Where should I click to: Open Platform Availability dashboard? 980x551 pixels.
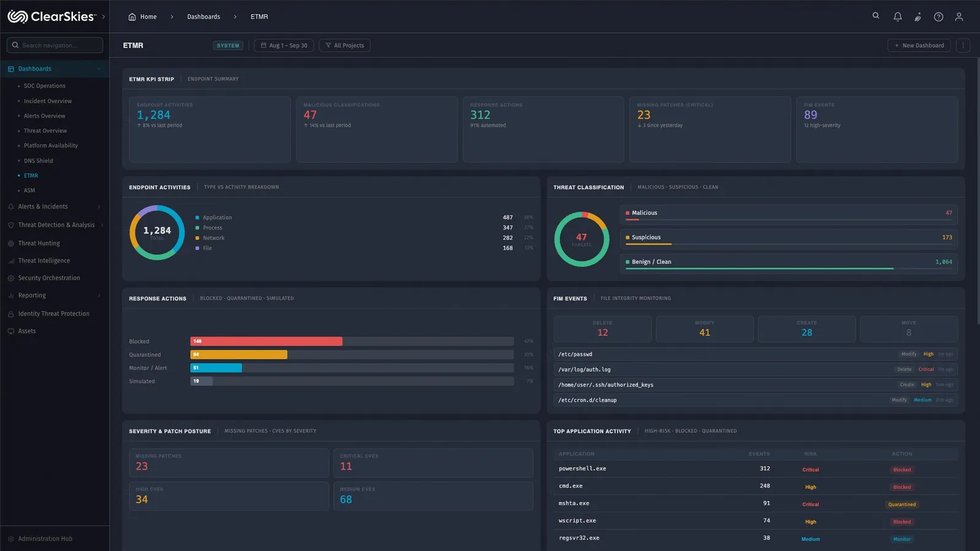point(51,146)
